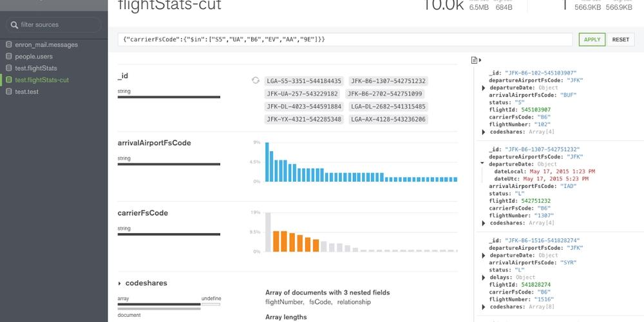Viewport: 644px width, 322px height.
Task: Click the arrivalAirportFsCode value "SYR"
Action: tap(569, 263)
